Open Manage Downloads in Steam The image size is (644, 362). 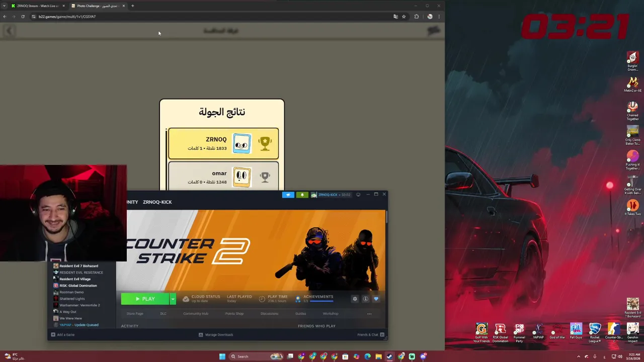pyautogui.click(x=216, y=335)
